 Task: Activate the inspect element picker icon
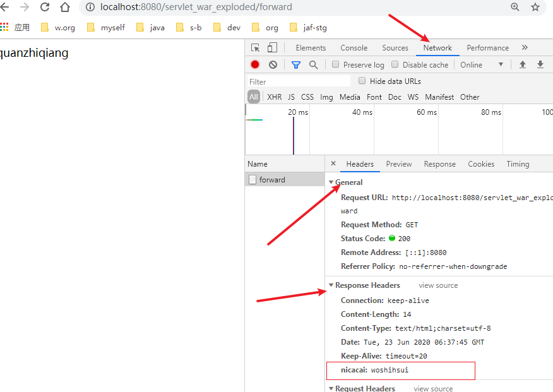(255, 47)
